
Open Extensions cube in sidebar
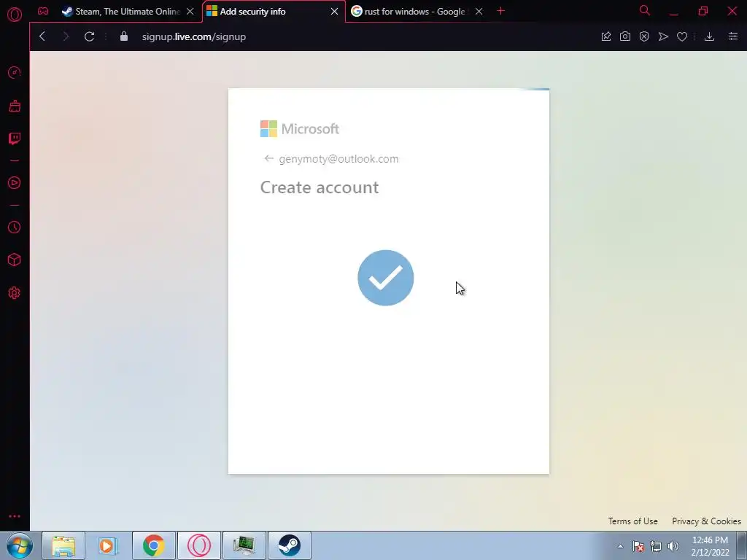click(15, 260)
